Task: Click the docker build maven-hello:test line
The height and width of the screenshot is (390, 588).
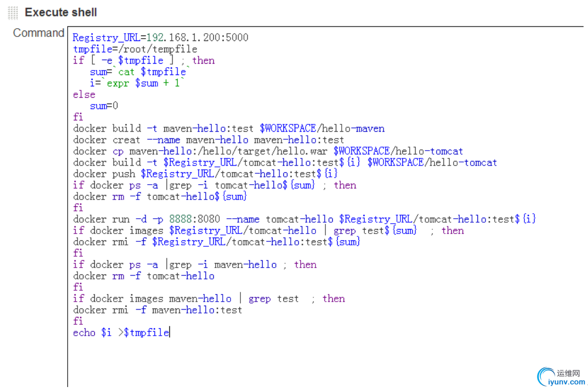Action: click(x=229, y=129)
